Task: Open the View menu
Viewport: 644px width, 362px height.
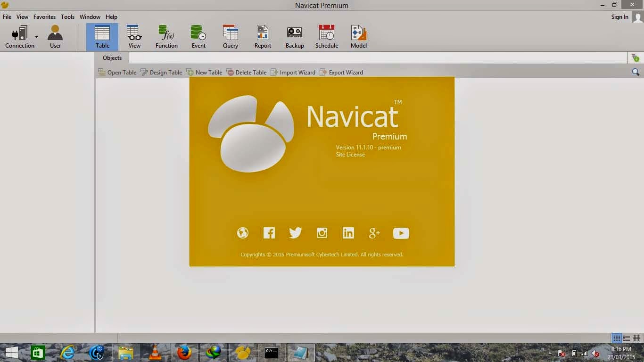Action: (23, 17)
